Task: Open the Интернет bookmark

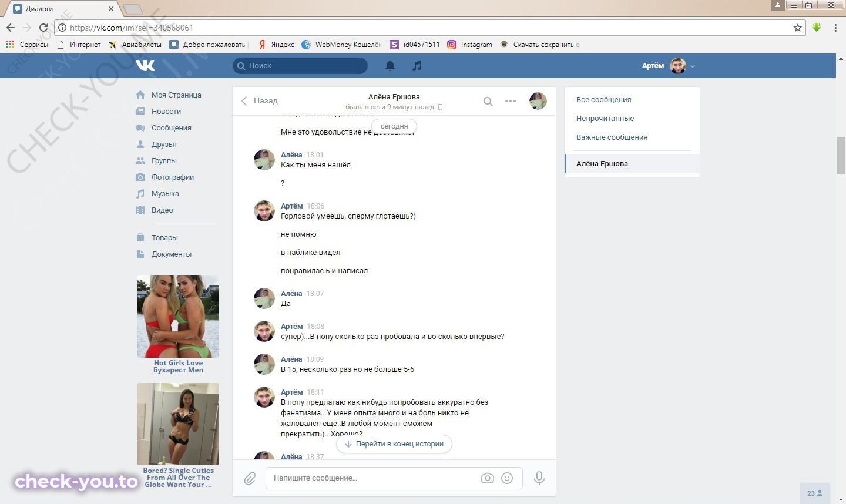Action: tap(79, 44)
